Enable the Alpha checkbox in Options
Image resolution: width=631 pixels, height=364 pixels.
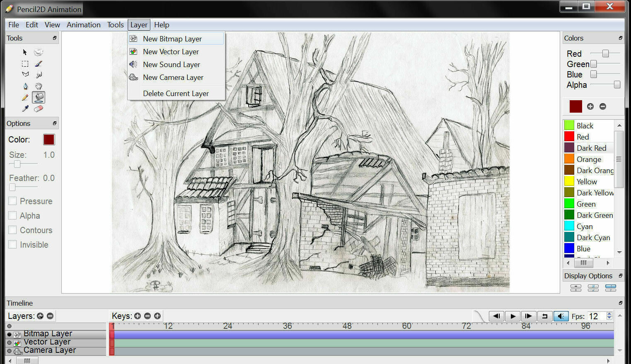point(13,215)
